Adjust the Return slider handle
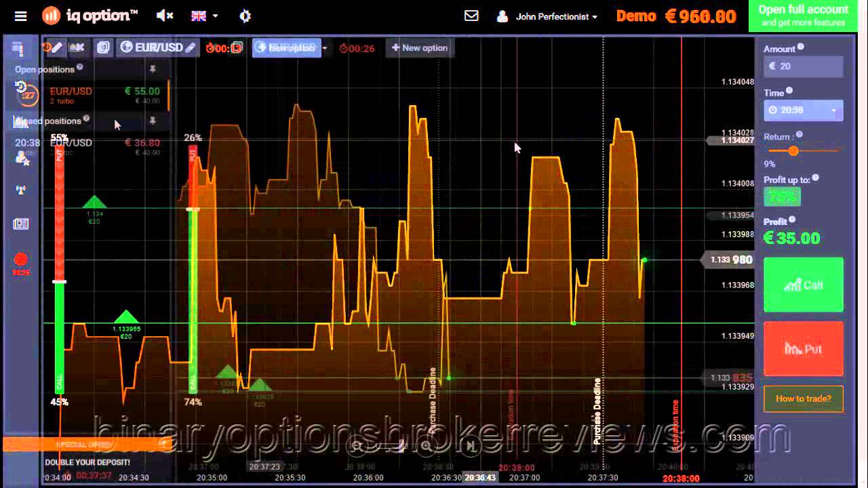This screenshot has height=488, width=868. [x=793, y=150]
